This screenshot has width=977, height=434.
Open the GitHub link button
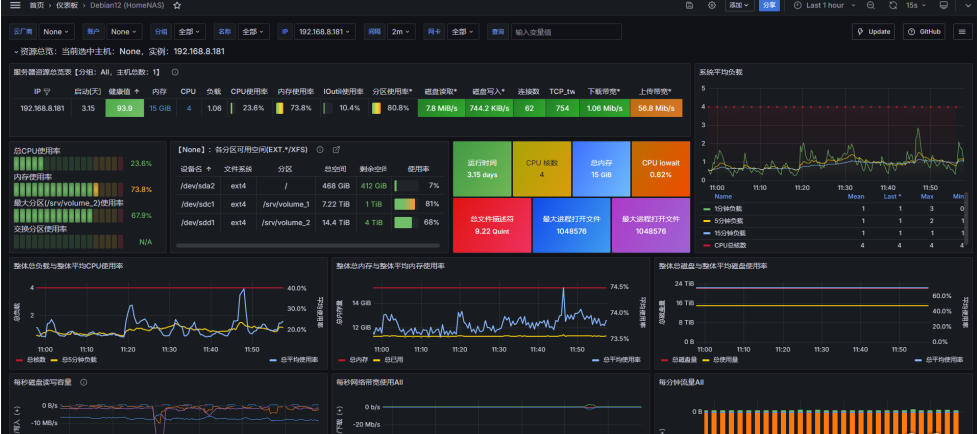(925, 32)
